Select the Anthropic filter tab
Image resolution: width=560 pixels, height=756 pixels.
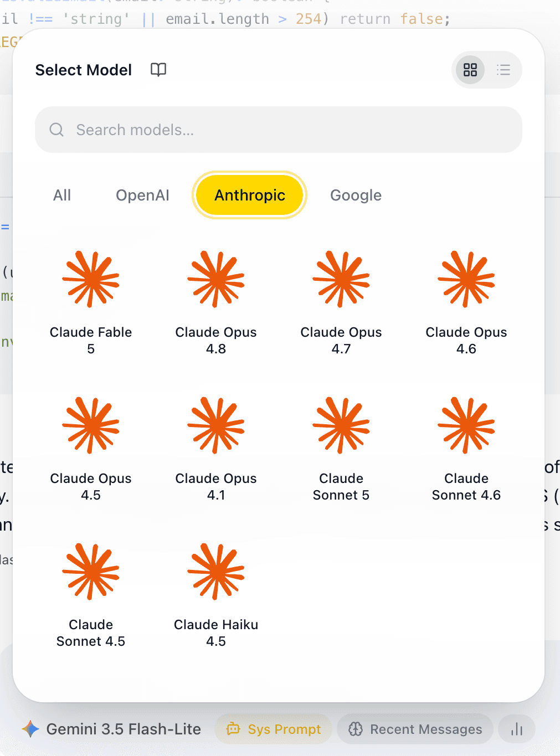coord(250,196)
